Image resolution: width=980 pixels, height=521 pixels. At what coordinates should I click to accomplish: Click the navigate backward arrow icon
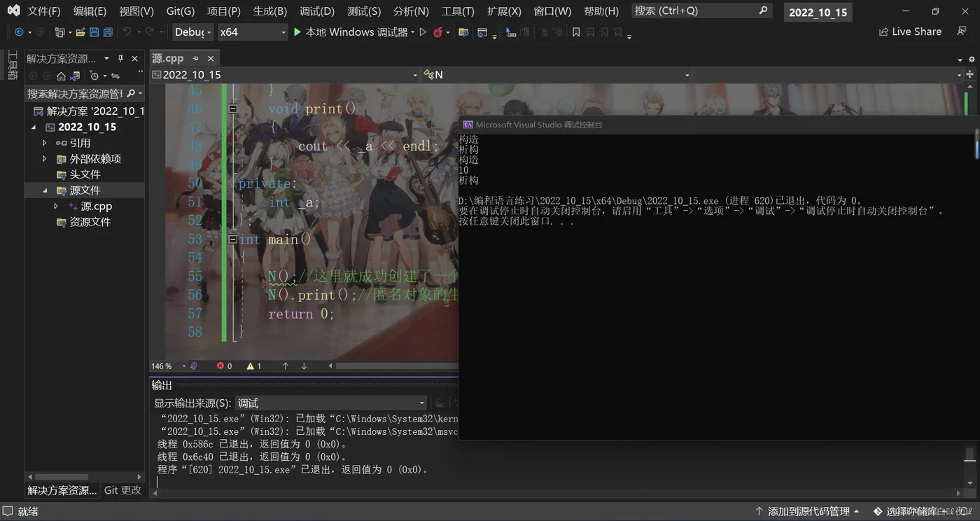pyautogui.click(x=18, y=32)
